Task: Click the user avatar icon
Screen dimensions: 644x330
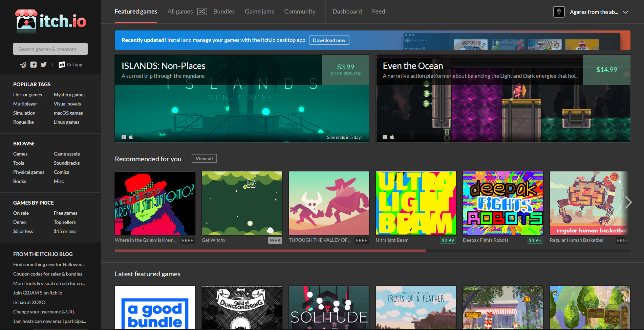Action: (559, 12)
